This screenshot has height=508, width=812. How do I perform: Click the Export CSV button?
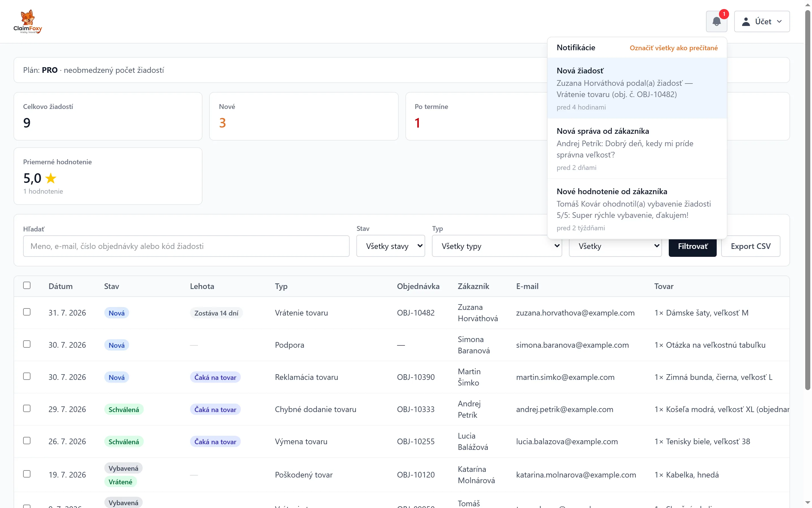(x=750, y=246)
